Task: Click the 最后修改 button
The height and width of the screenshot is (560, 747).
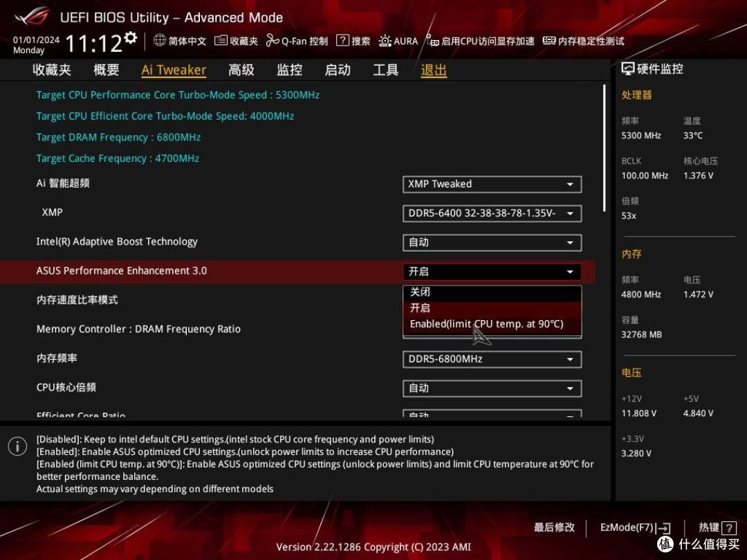Action: pyautogui.click(x=554, y=528)
